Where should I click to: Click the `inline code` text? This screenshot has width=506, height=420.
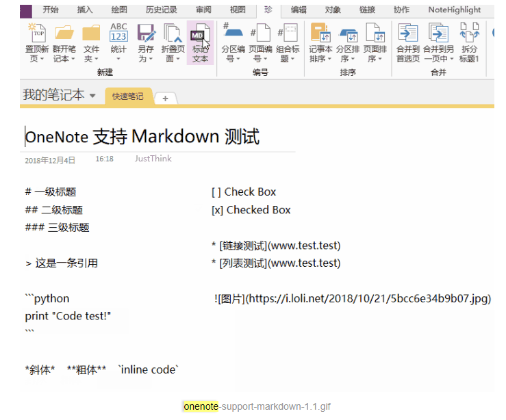pyautogui.click(x=148, y=369)
